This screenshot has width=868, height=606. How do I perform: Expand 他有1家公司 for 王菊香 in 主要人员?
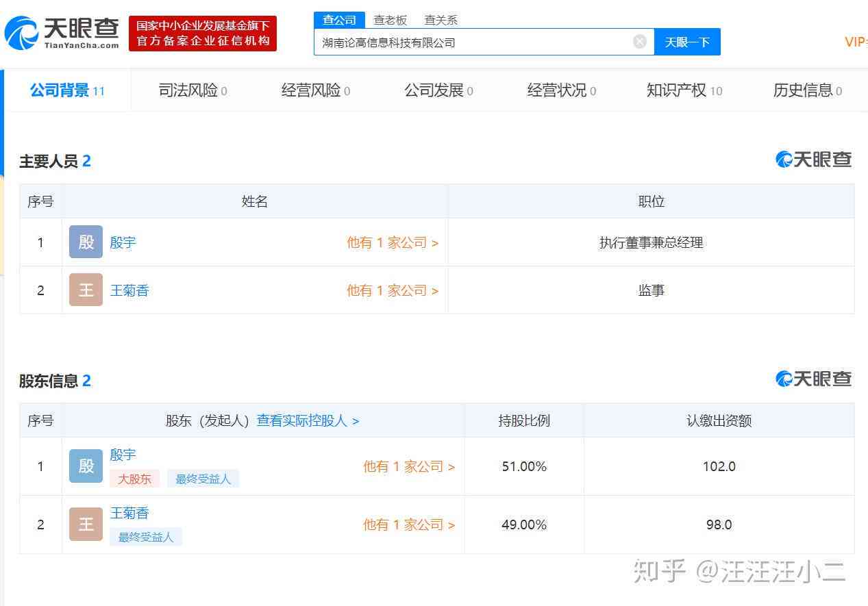393,290
